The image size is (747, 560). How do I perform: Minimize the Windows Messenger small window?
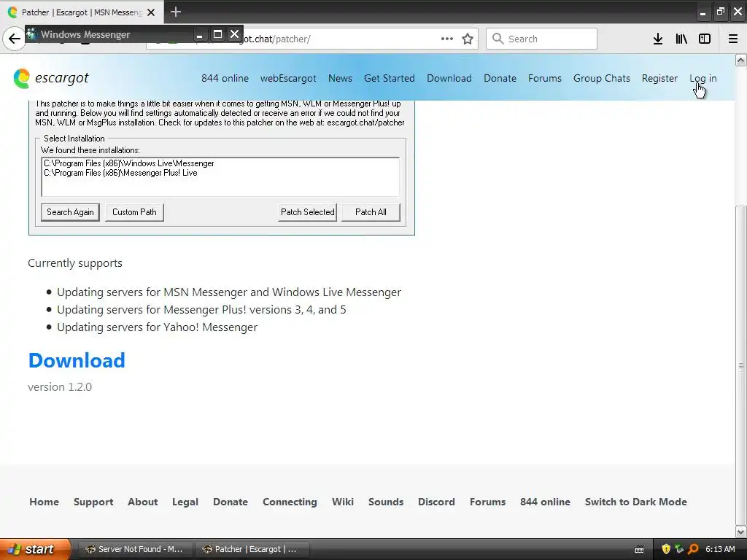coord(200,34)
